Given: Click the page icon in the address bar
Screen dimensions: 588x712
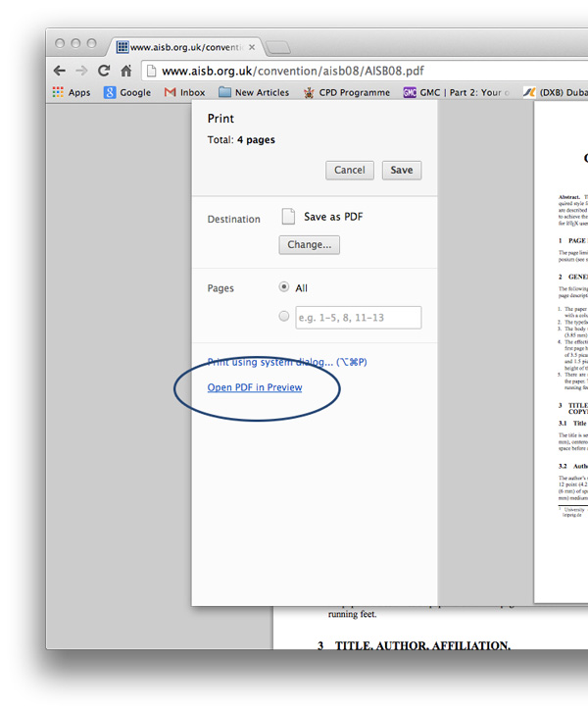Looking at the screenshot, I should click(152, 71).
